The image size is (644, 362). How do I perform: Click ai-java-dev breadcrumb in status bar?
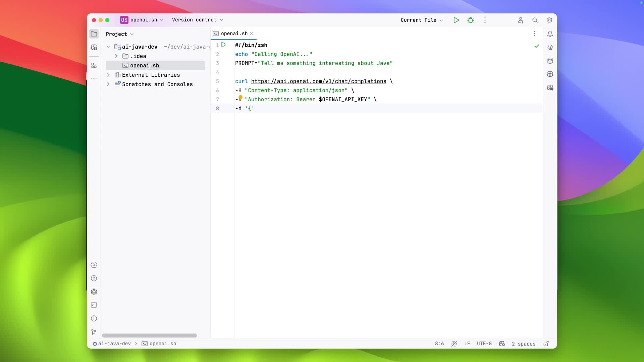coord(112,344)
